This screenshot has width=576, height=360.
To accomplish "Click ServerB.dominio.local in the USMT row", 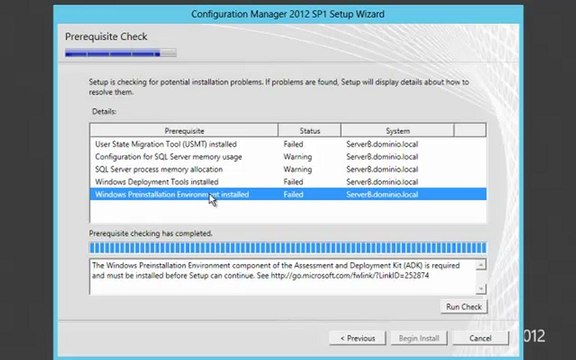I will (x=382, y=144).
